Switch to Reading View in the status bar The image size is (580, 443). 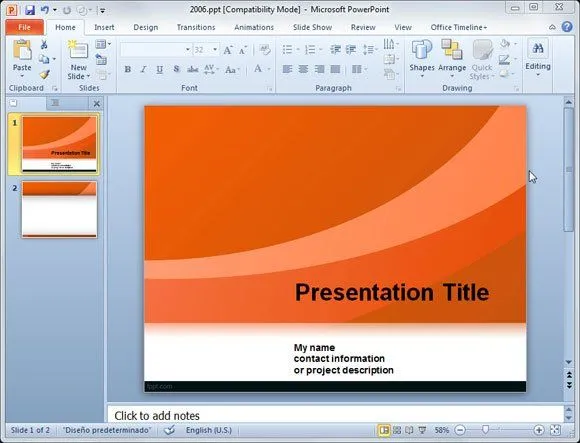409,430
